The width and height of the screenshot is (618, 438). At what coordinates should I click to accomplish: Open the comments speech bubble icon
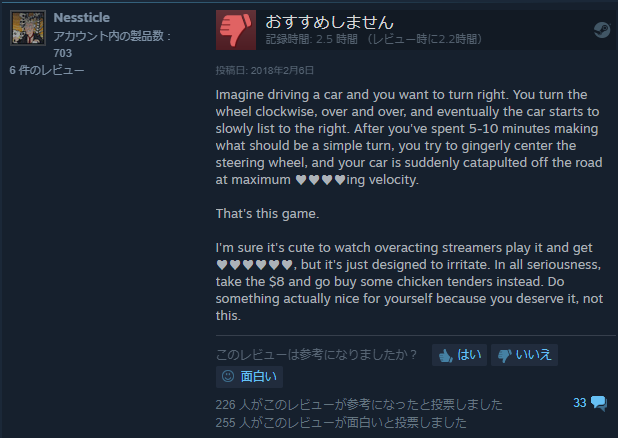click(x=599, y=403)
